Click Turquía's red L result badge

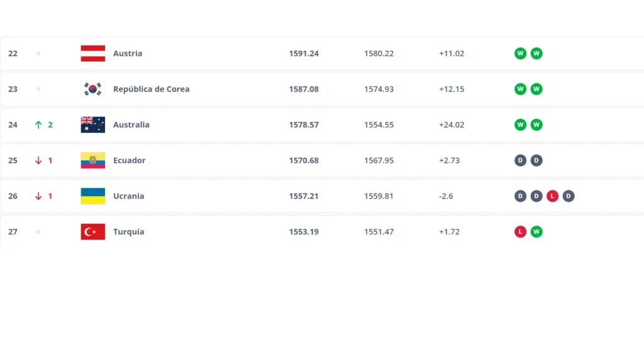click(x=520, y=232)
